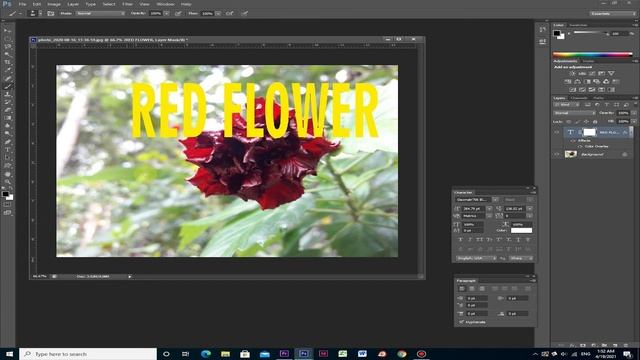Click the Photoshop taskbar button
Image resolution: width=640 pixels, height=360 pixels.
click(x=303, y=354)
